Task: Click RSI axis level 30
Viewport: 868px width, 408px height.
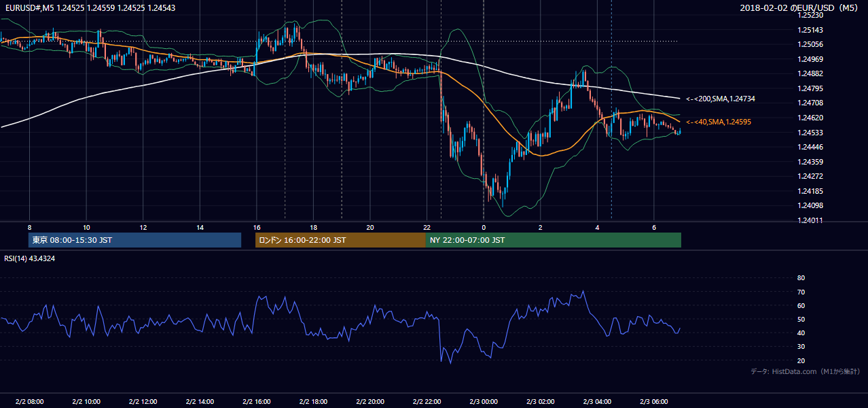Action: (x=801, y=347)
